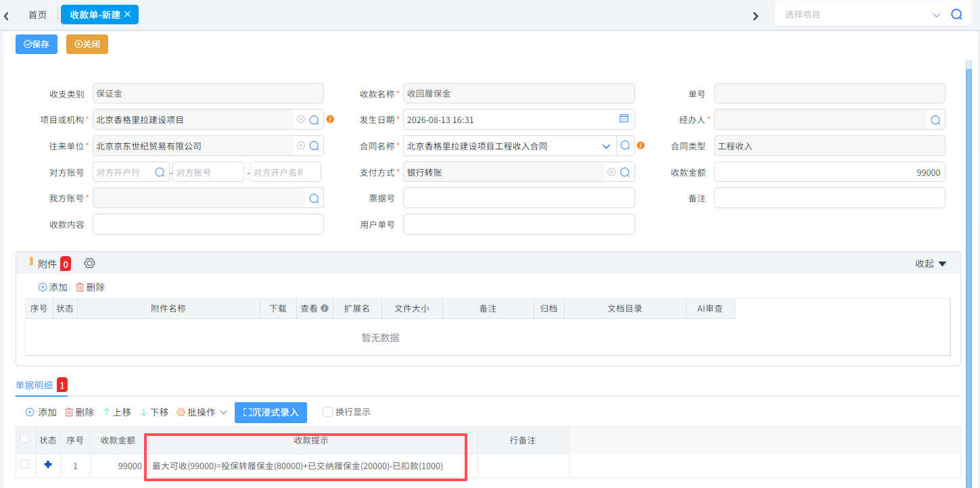Click the info icon next to 合同名称
The height and width of the screenshot is (488, 980).
(x=640, y=145)
